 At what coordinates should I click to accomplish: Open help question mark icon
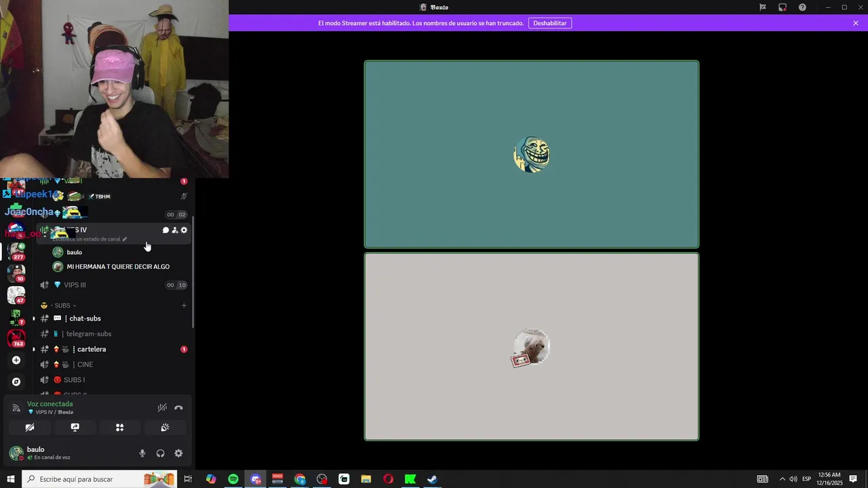point(802,7)
